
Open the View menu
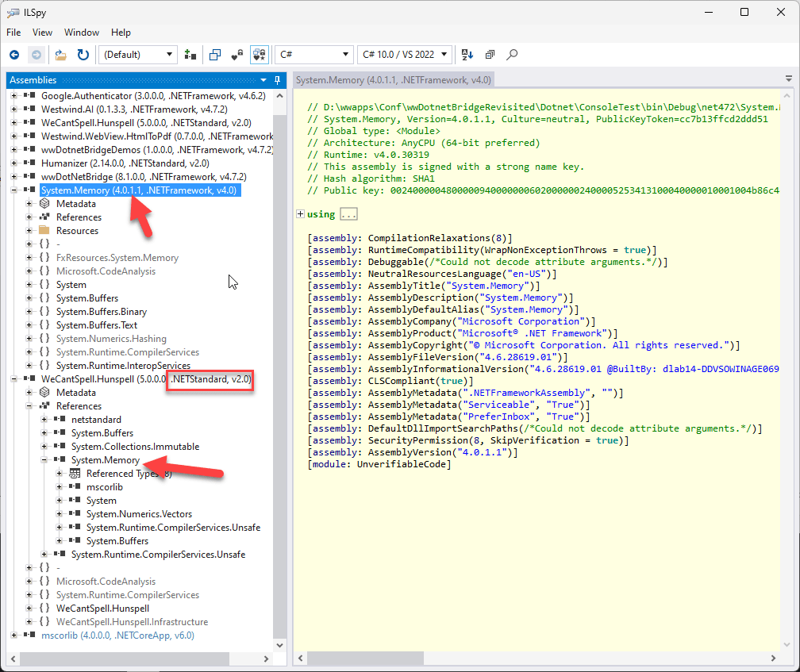pos(42,33)
